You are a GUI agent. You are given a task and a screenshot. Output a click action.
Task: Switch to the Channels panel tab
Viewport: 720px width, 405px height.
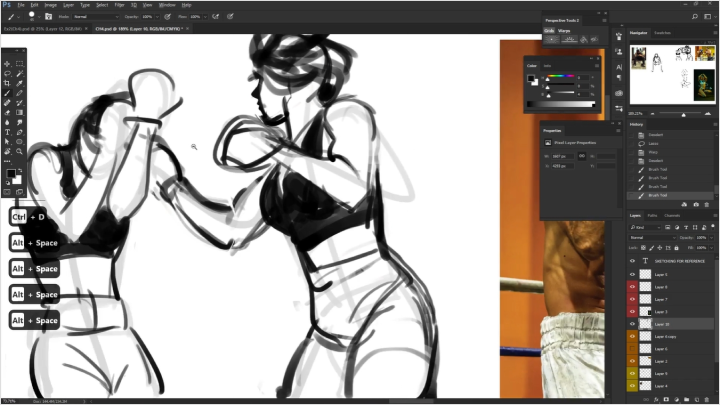[x=672, y=215]
